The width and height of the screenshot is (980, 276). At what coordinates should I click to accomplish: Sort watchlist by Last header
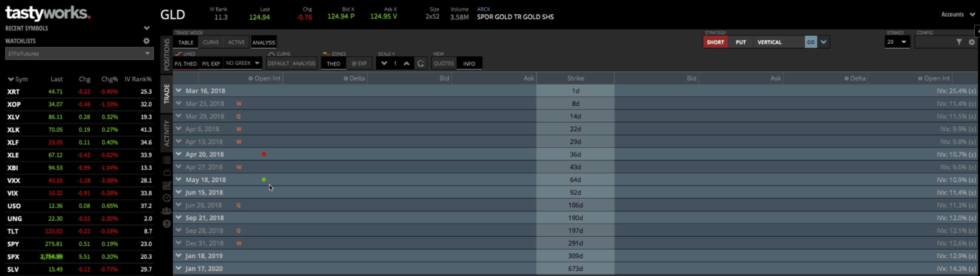point(56,79)
